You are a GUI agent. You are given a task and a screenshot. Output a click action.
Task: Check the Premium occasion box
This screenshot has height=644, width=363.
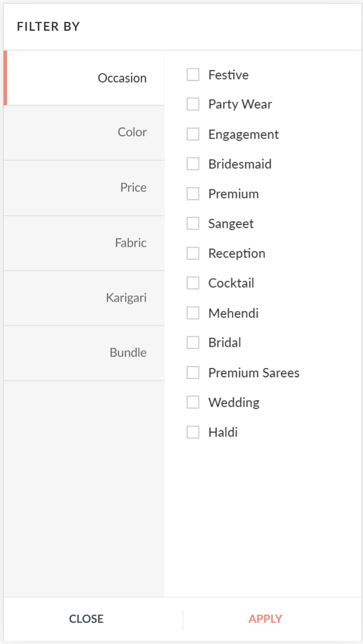[x=193, y=194]
